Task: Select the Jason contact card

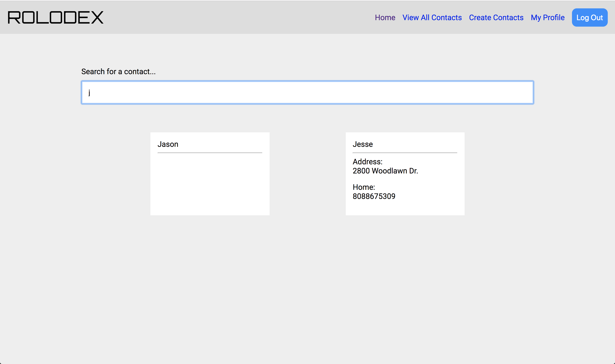Action: 210,174
